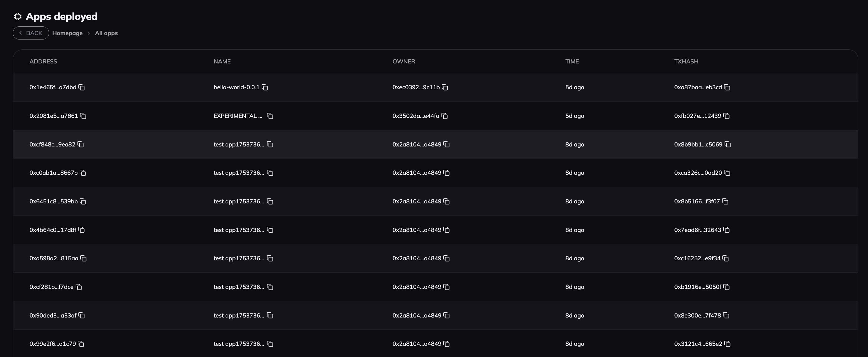Copy the EXPERIMENTAL app name
The height and width of the screenshot is (357, 868).
[270, 116]
